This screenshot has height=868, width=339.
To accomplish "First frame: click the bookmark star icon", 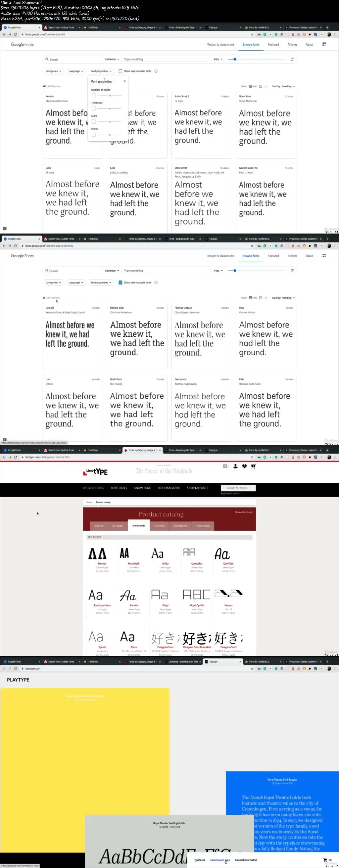I will pyautogui.click(x=252, y=34).
